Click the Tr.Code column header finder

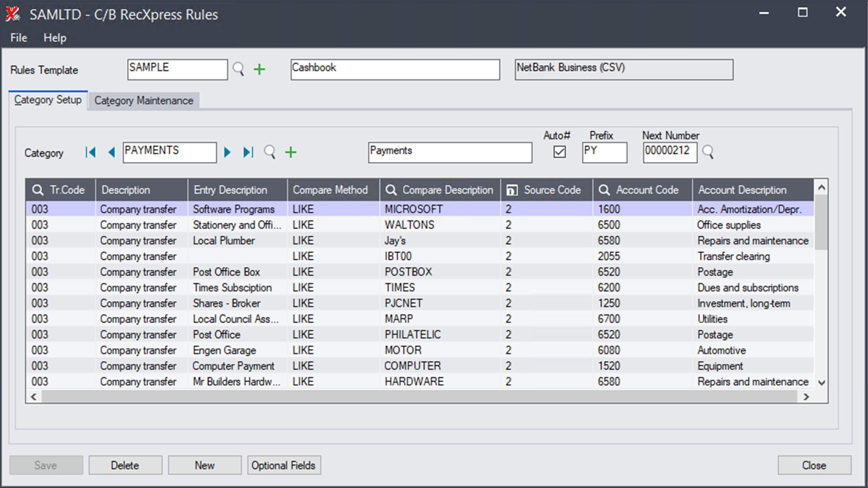[38, 190]
